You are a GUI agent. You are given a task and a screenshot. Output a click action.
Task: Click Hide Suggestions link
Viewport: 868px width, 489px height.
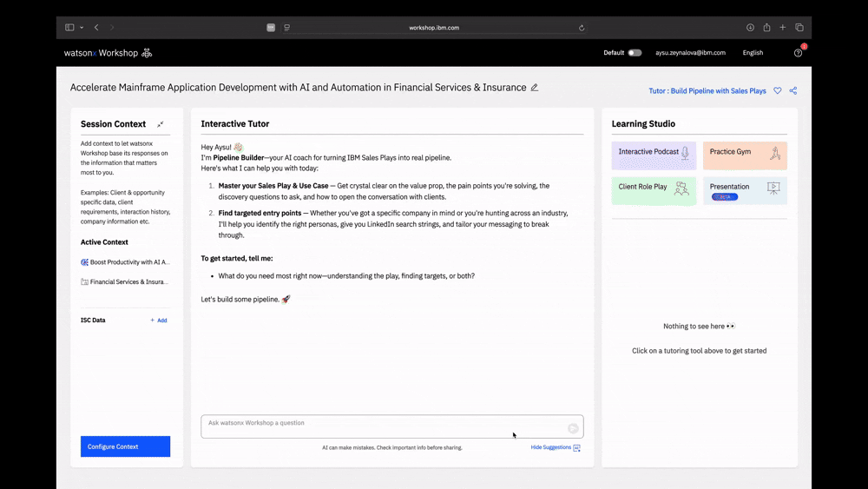point(556,447)
